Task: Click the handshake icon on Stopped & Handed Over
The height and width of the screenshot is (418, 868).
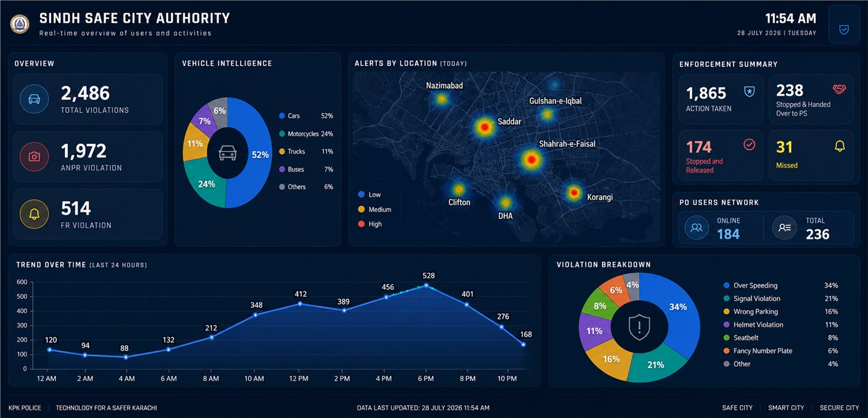Action: click(x=839, y=90)
